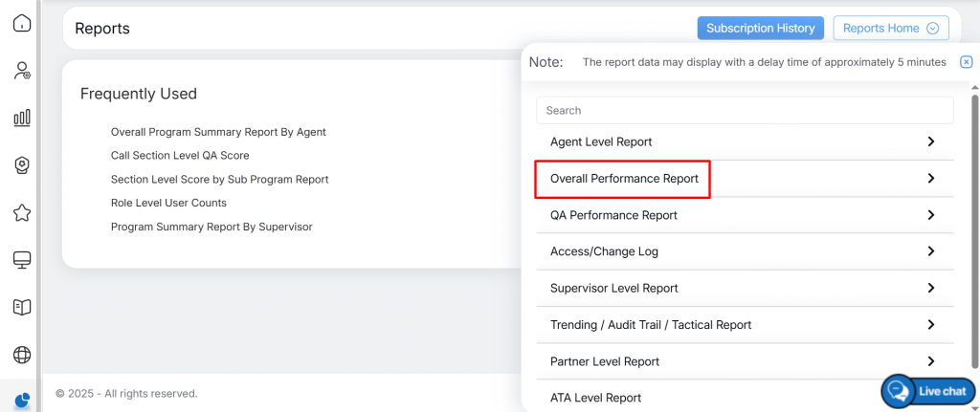Open the user settings sidebar icon
The width and height of the screenshot is (980, 412).
[21, 71]
